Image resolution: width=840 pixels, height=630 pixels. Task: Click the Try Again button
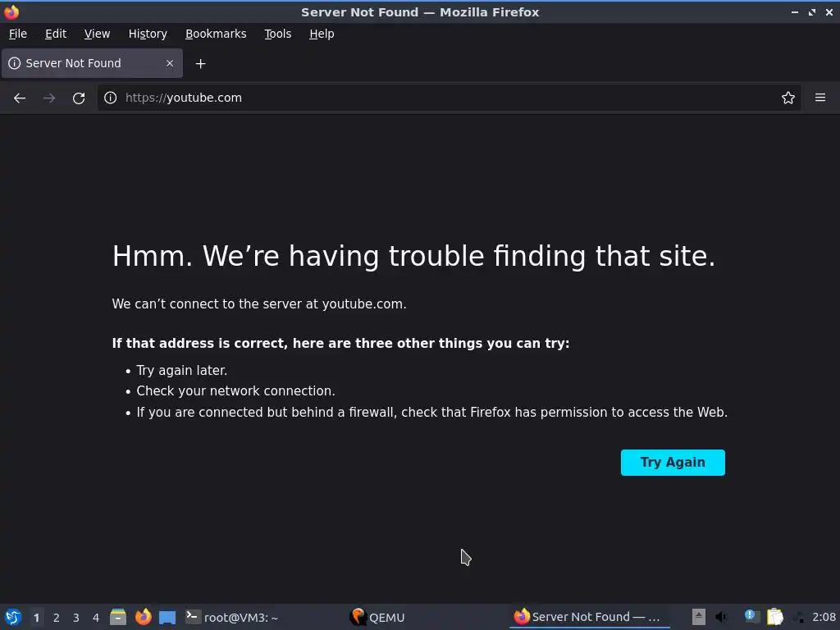(x=673, y=463)
